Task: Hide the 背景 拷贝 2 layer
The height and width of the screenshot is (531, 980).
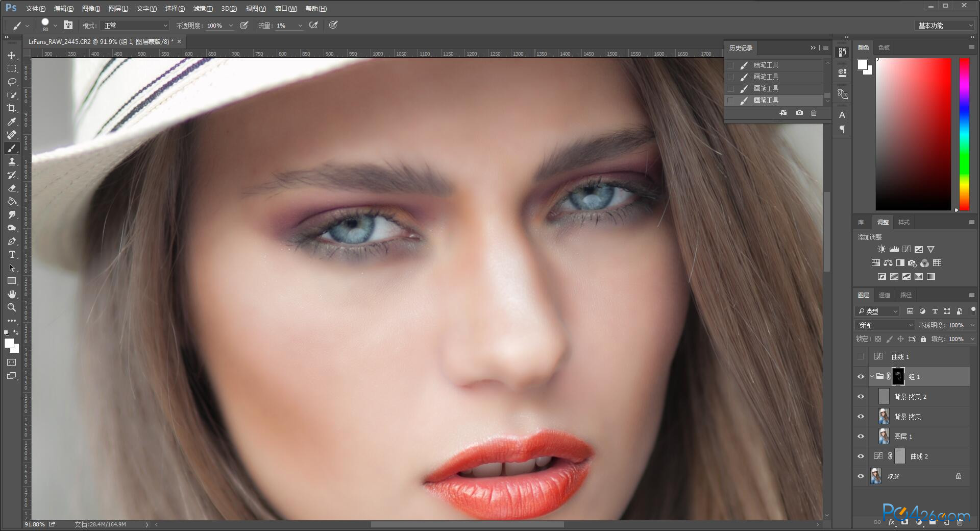Action: [861, 397]
